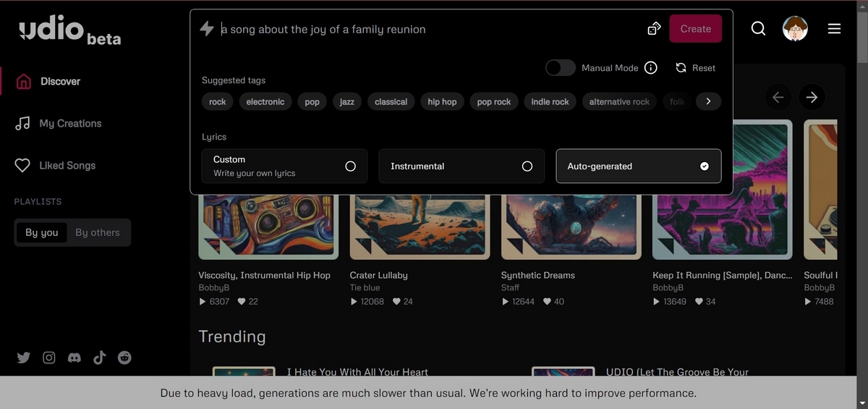The width and height of the screenshot is (868, 409).
Task: Play Viscosity, Instrumental Hip Hop play icon
Action: click(203, 302)
